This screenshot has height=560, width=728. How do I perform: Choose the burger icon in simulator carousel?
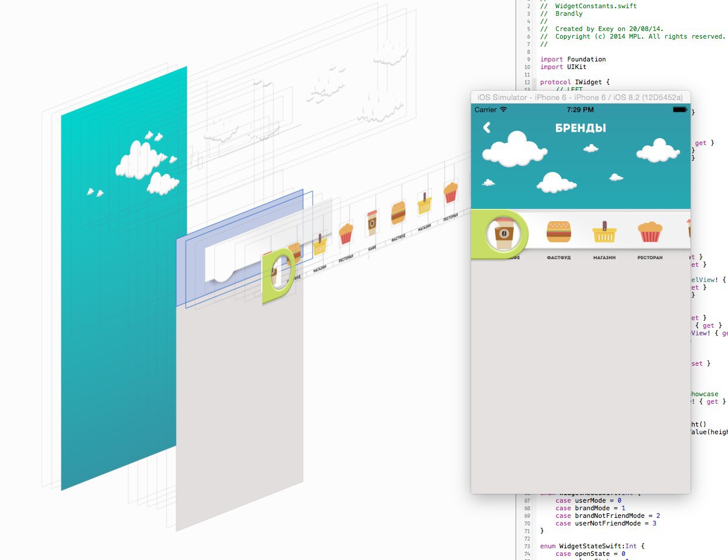558,232
